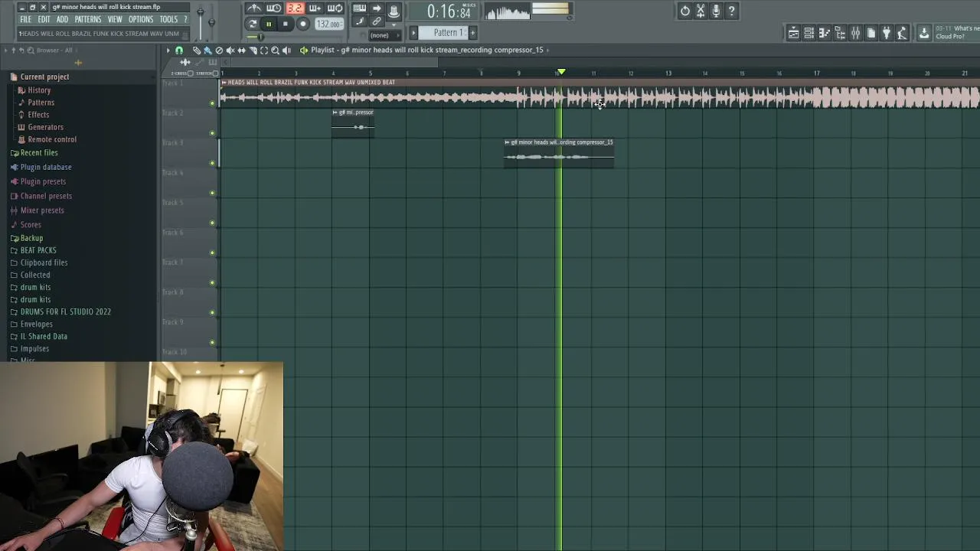Open the PATTERNS menu

click(x=88, y=19)
